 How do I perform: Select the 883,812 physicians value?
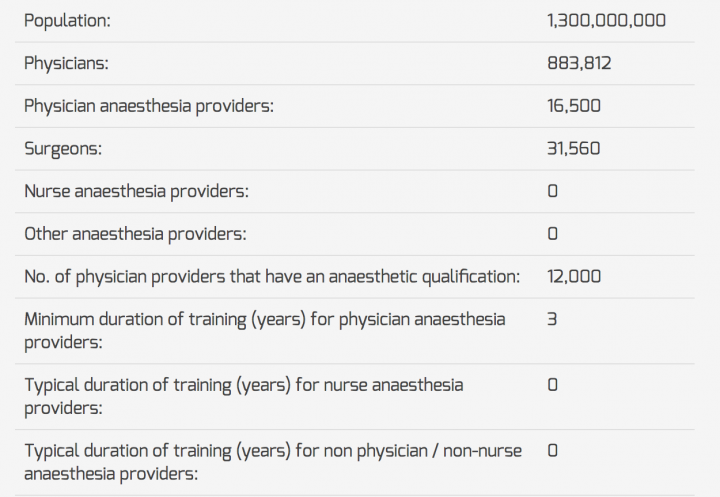(579, 63)
